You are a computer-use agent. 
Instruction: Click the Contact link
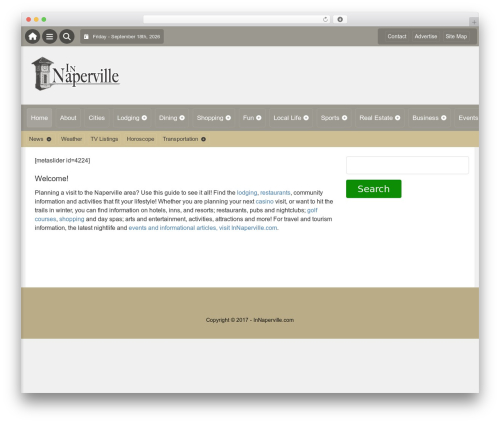tap(397, 36)
